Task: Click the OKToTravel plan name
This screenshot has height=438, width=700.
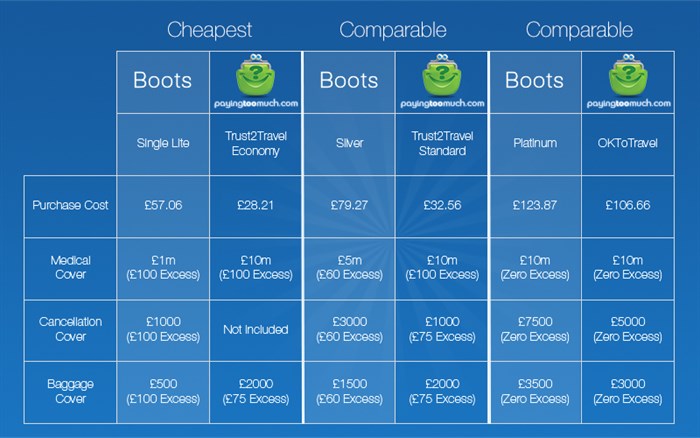Action: click(x=627, y=143)
